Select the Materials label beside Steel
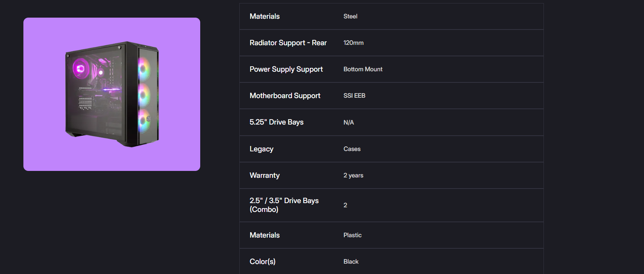Image resolution: width=644 pixels, height=274 pixels. [x=265, y=16]
